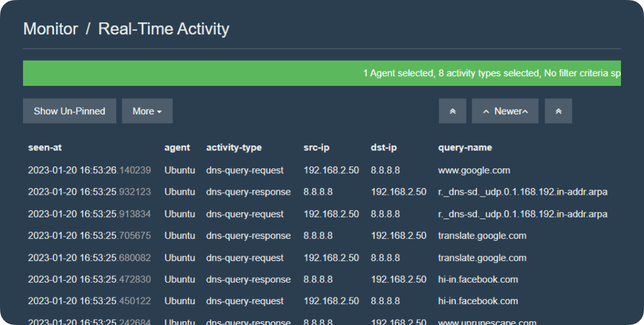Click dns-query-request in the 16:53:25.680082 row
The width and height of the screenshot is (644, 325).
click(x=245, y=258)
